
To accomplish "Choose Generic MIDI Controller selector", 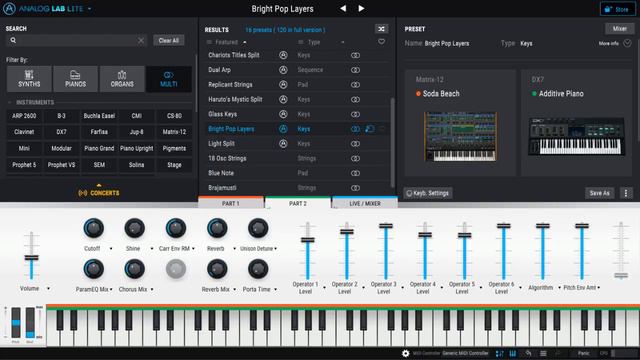I will [x=465, y=353].
